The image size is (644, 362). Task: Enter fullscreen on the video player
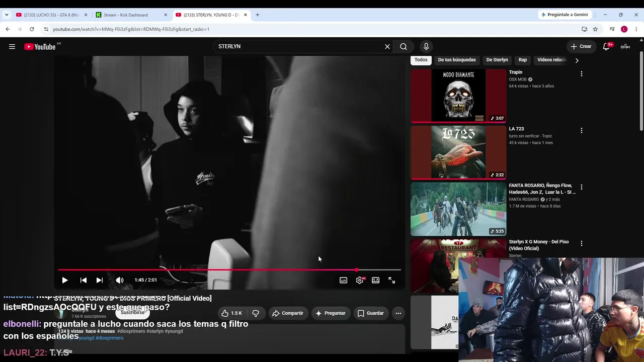click(392, 280)
